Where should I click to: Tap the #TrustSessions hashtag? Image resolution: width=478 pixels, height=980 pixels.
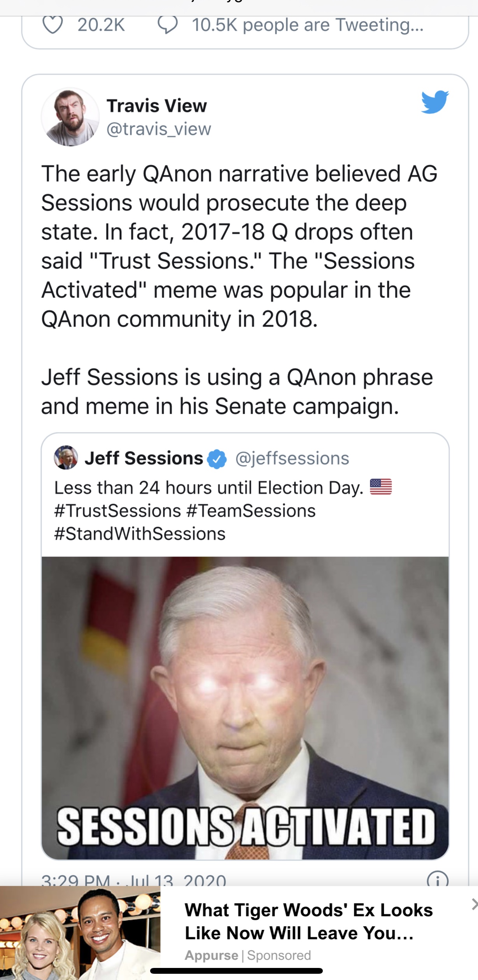[x=117, y=511]
